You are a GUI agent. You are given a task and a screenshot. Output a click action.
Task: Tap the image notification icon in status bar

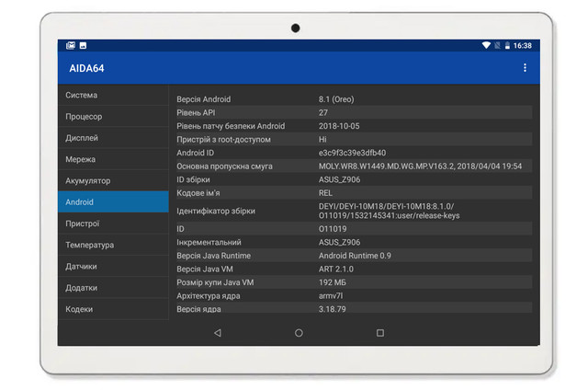(x=83, y=45)
